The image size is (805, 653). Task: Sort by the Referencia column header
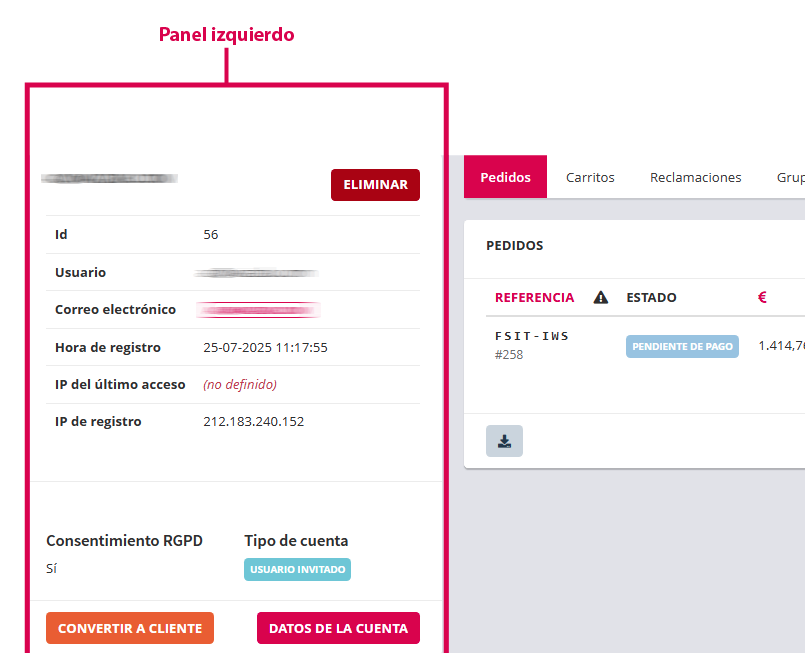coord(534,297)
